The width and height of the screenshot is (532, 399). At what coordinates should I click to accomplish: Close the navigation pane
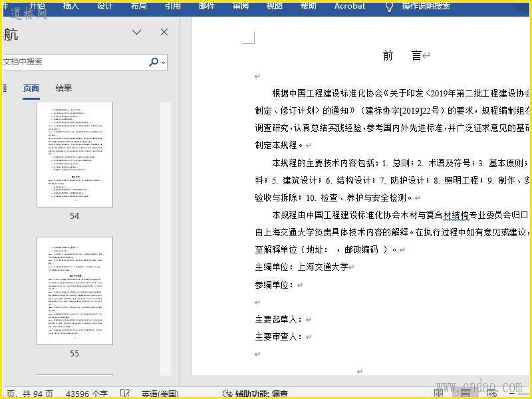(x=164, y=32)
